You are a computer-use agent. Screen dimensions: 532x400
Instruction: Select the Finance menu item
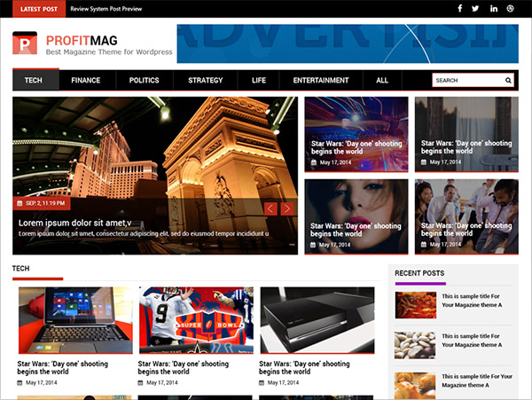click(86, 81)
